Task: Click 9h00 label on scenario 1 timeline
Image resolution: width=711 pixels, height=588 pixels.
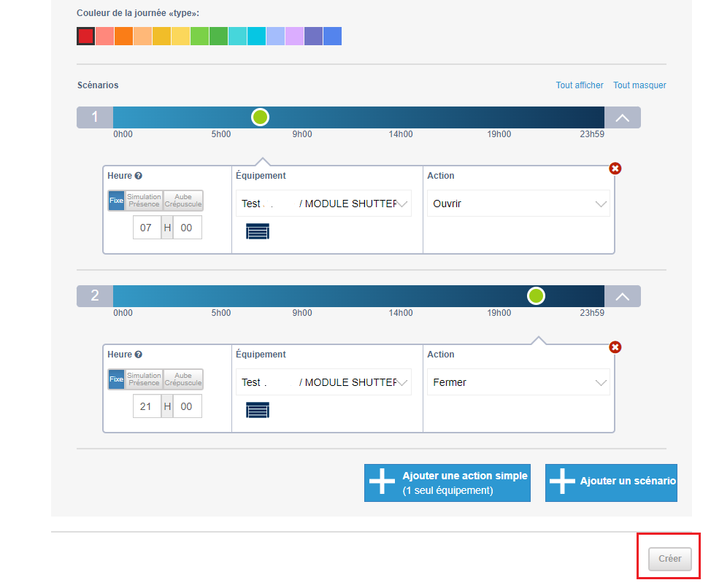Action: click(x=302, y=134)
